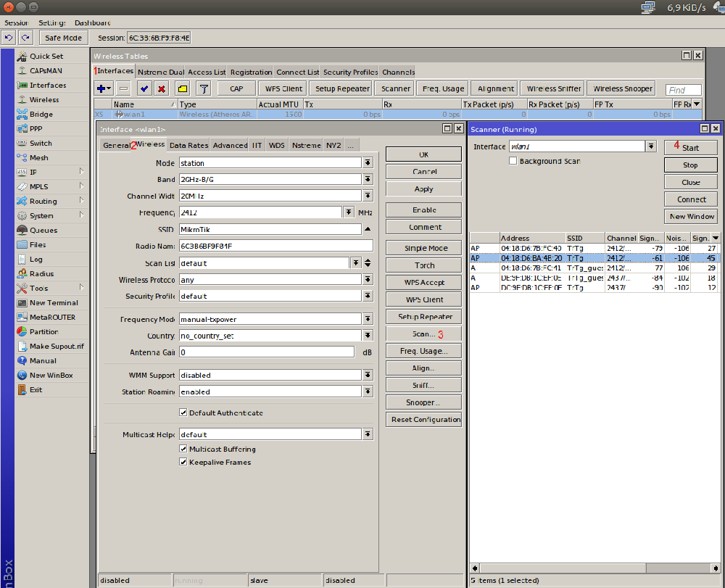This screenshot has height=588, width=725.
Task: Open Bridge from the left sidebar
Action: (x=41, y=114)
